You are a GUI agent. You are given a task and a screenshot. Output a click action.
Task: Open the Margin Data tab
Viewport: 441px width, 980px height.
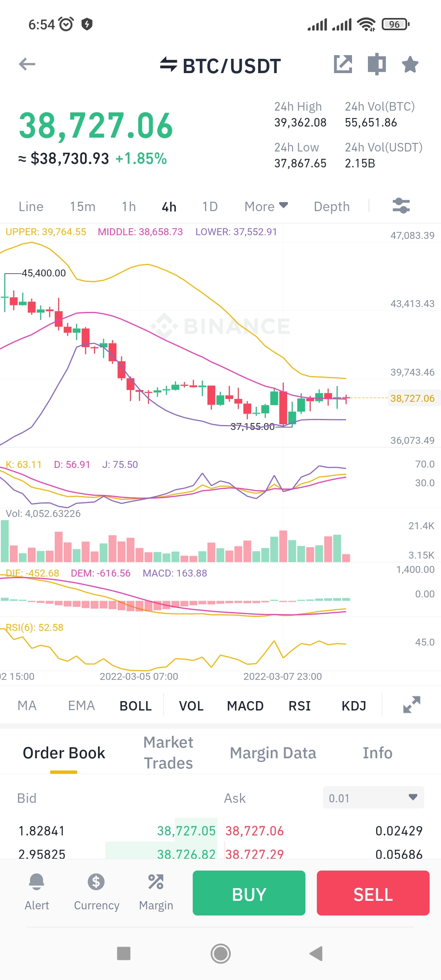point(273,753)
